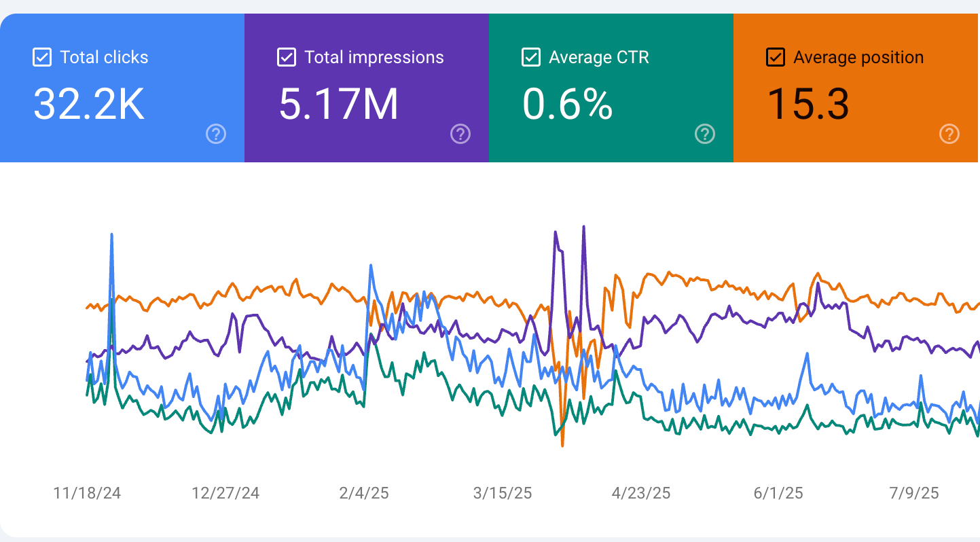Untick the Average position checkbox

click(776, 58)
